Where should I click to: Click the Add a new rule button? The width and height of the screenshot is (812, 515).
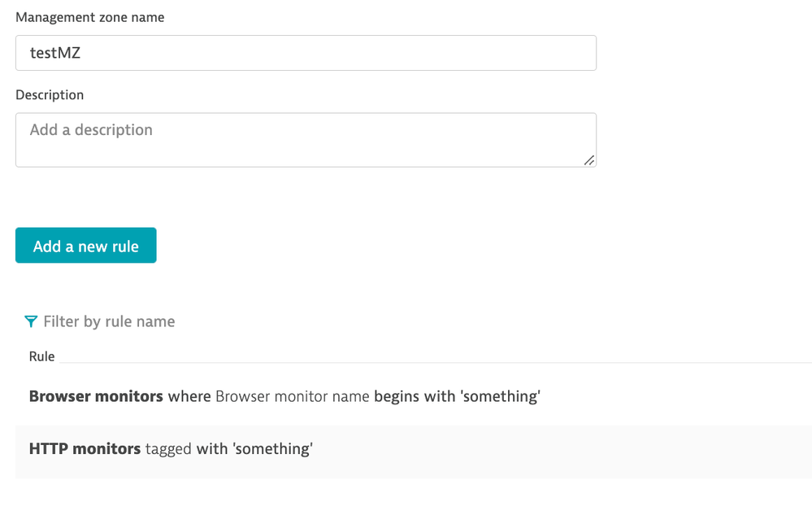86,246
